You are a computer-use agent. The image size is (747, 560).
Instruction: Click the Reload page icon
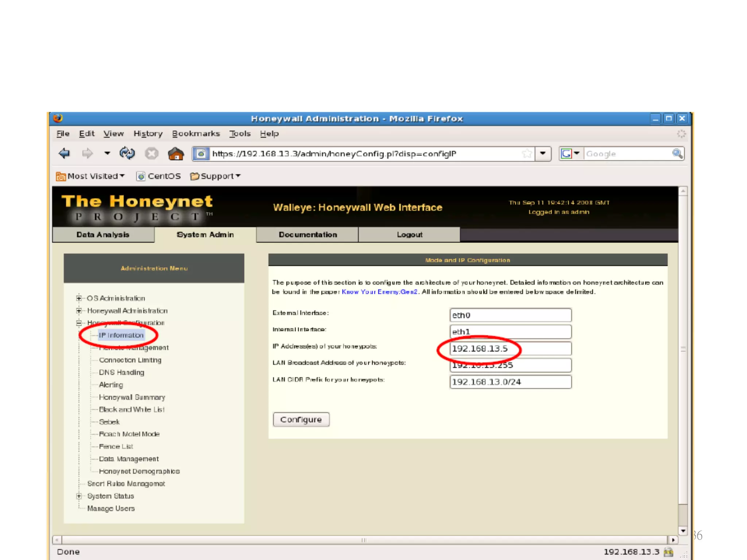point(127,153)
